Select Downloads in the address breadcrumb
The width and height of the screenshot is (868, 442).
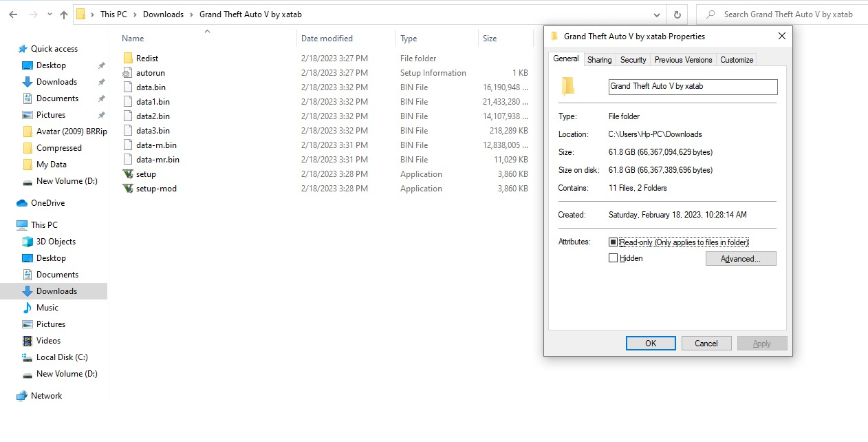[x=163, y=14]
